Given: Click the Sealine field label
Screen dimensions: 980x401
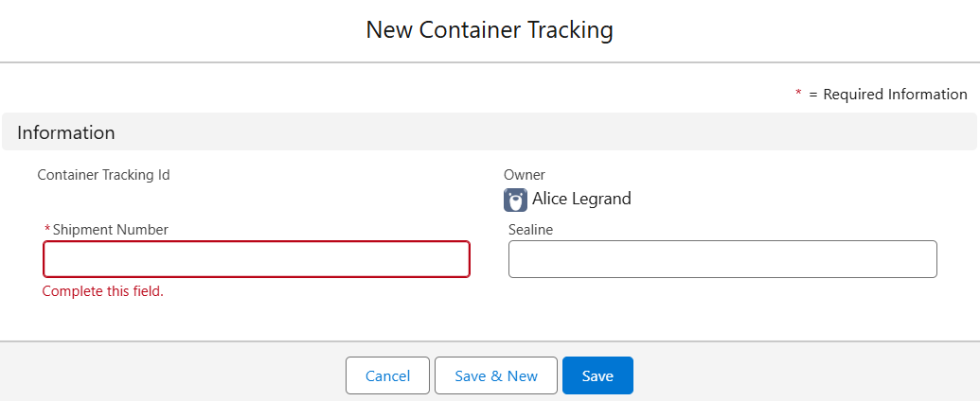Looking at the screenshot, I should [530, 229].
